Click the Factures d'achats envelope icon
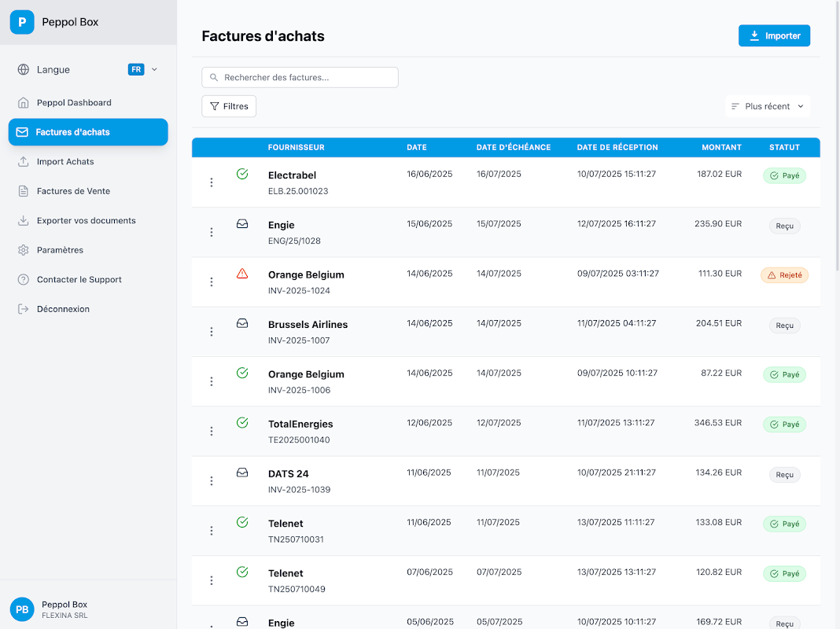This screenshot has height=629, width=840. pyautogui.click(x=22, y=132)
